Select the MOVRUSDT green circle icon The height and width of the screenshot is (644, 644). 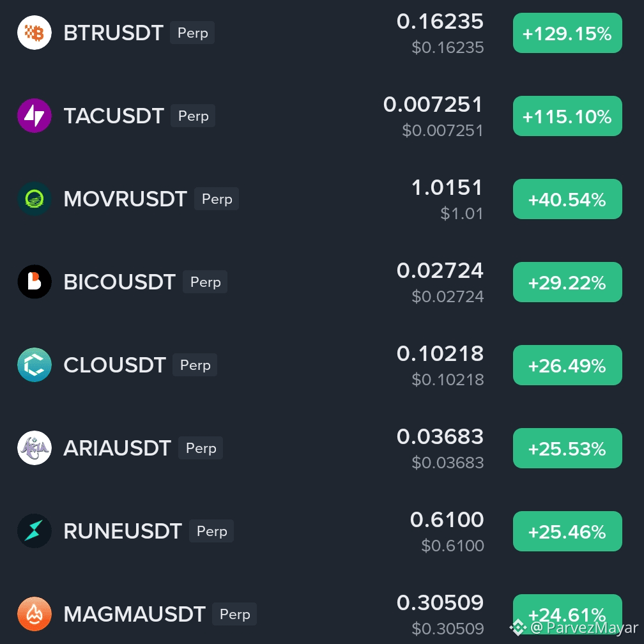pyautogui.click(x=34, y=199)
